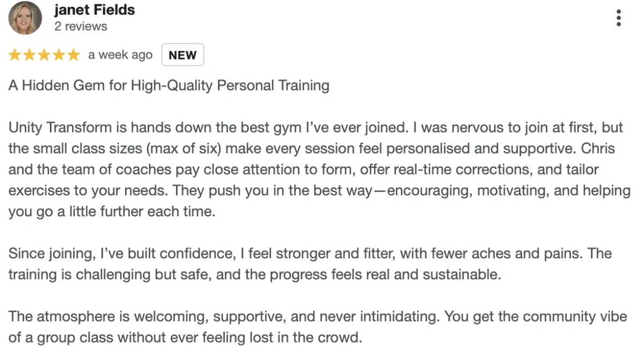Click the fourth gold rating star

(58, 55)
